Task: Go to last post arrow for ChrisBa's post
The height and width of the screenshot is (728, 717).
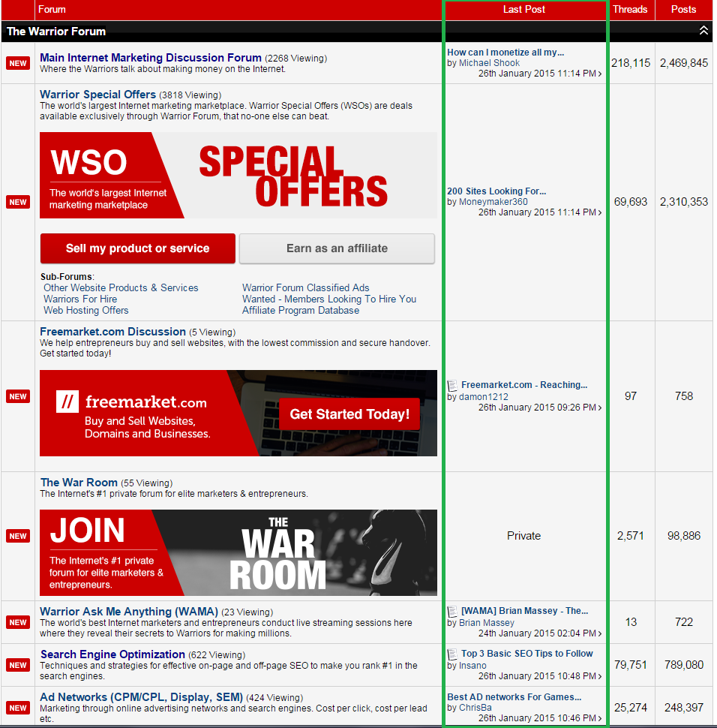Action: point(600,718)
